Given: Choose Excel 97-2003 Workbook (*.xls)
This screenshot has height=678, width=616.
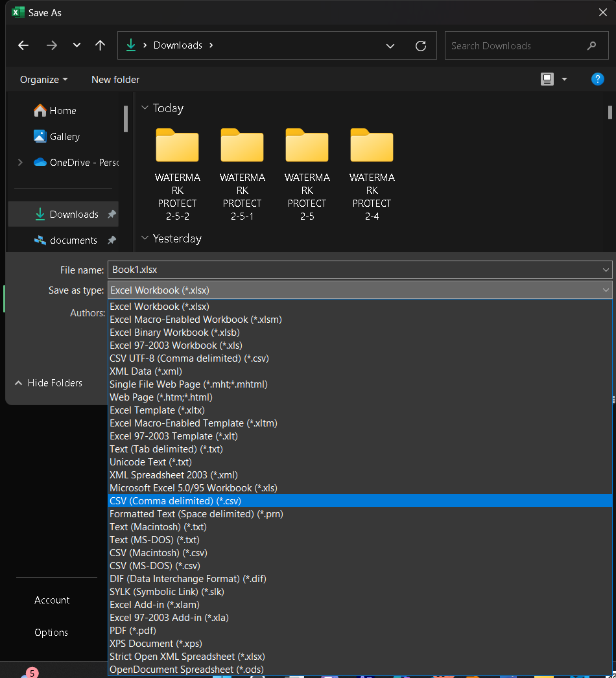Looking at the screenshot, I should (360, 345).
